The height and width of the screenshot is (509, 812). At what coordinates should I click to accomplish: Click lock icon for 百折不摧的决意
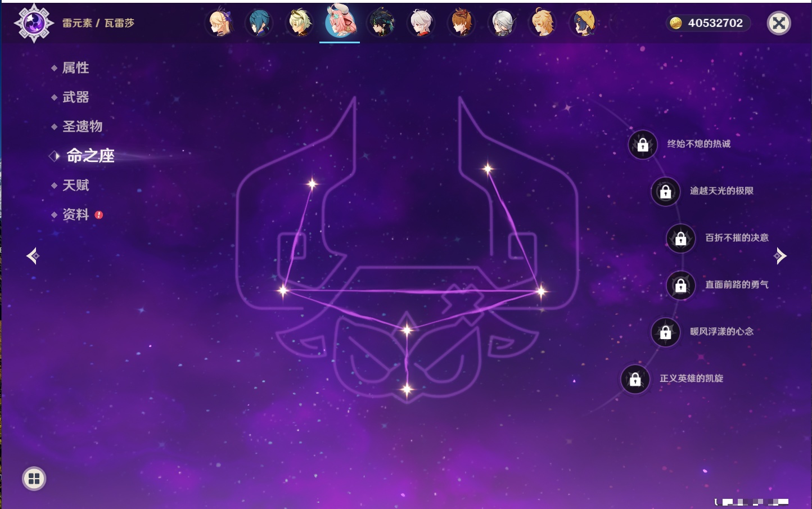point(681,238)
